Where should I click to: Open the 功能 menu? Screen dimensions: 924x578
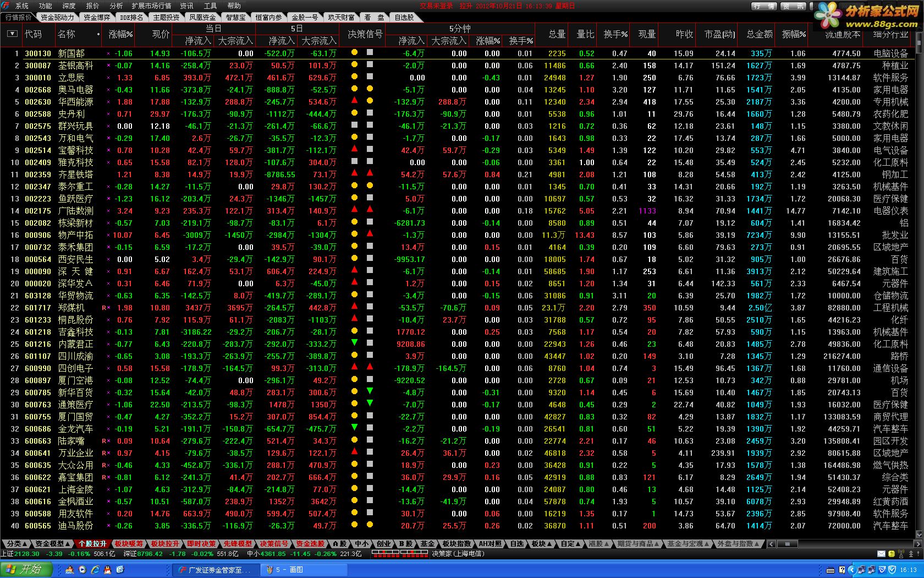click(46, 6)
